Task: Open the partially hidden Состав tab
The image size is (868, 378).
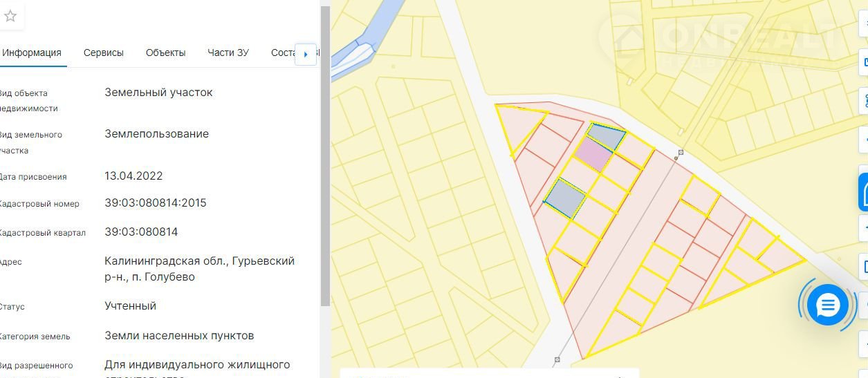Action: (x=283, y=53)
